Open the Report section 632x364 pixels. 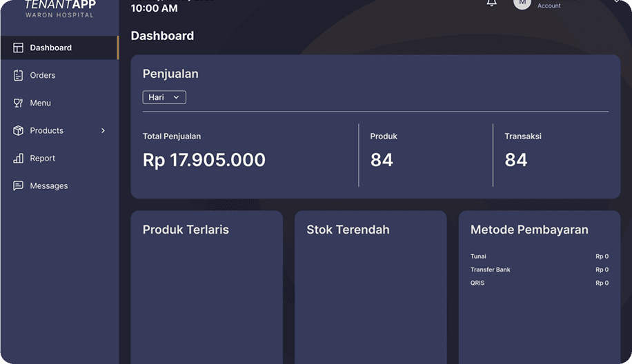tap(43, 158)
